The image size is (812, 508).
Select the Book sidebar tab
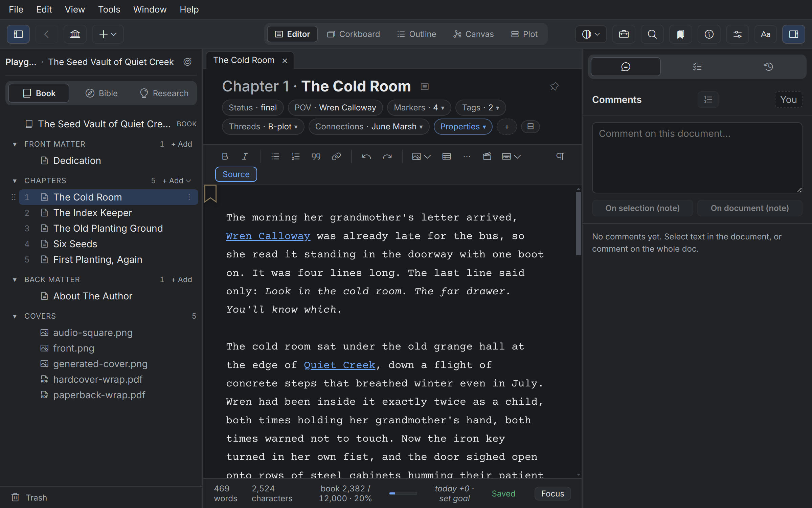pyautogui.click(x=39, y=93)
